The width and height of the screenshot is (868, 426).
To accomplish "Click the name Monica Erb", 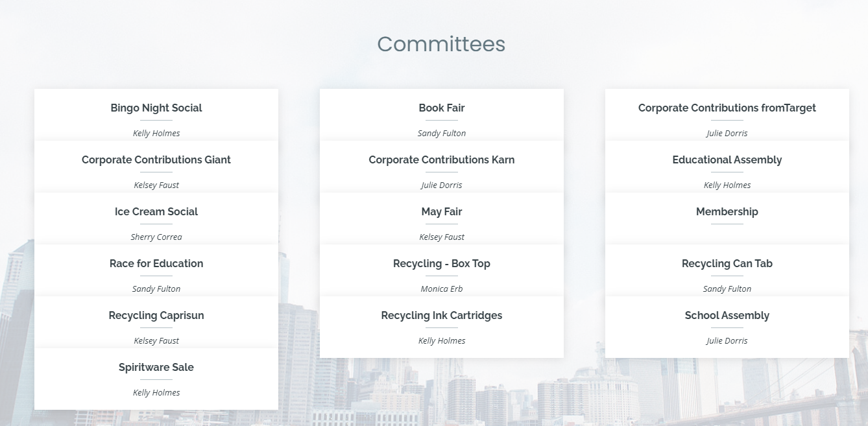I will coord(442,289).
